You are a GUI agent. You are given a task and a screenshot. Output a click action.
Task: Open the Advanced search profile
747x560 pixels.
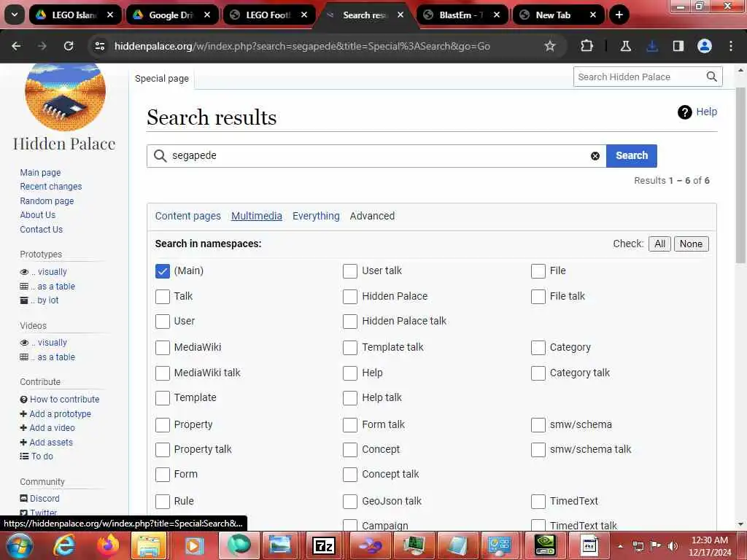pyautogui.click(x=372, y=216)
